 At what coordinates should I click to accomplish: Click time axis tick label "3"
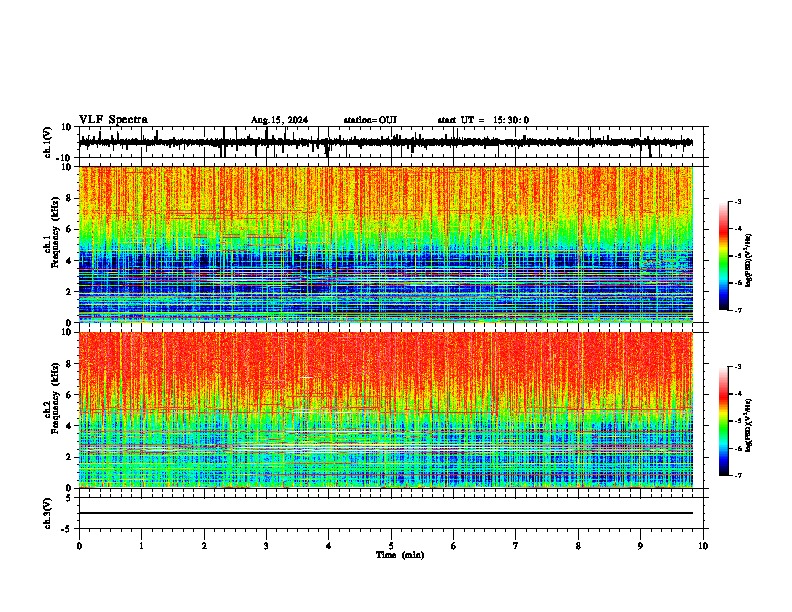266,546
